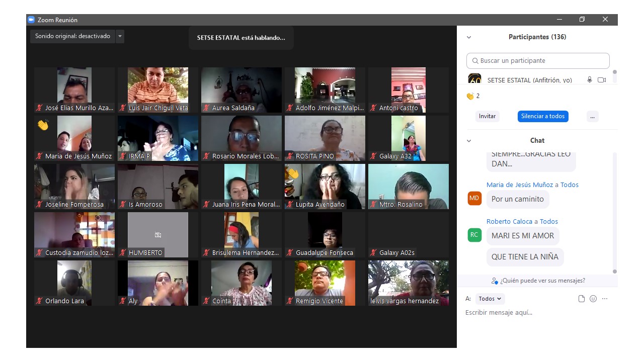Focus the 'Buscar un participante' search field
The width and height of the screenshot is (644, 362).
538,60
